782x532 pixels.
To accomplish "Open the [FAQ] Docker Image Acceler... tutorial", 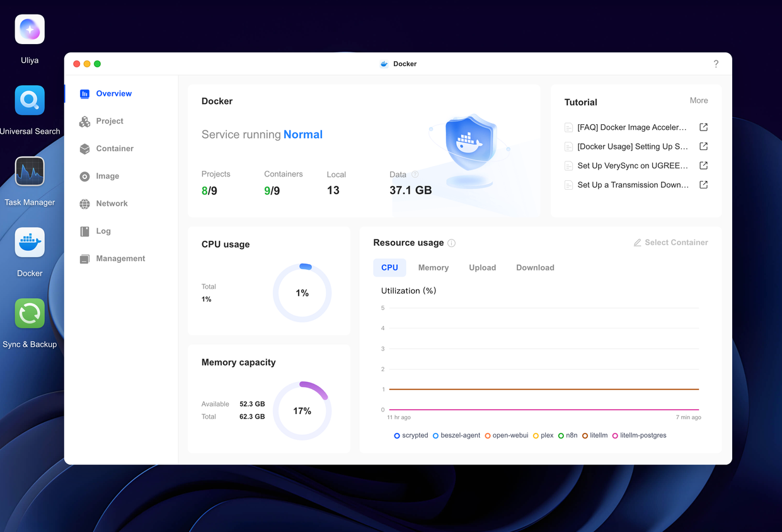I will [632, 127].
